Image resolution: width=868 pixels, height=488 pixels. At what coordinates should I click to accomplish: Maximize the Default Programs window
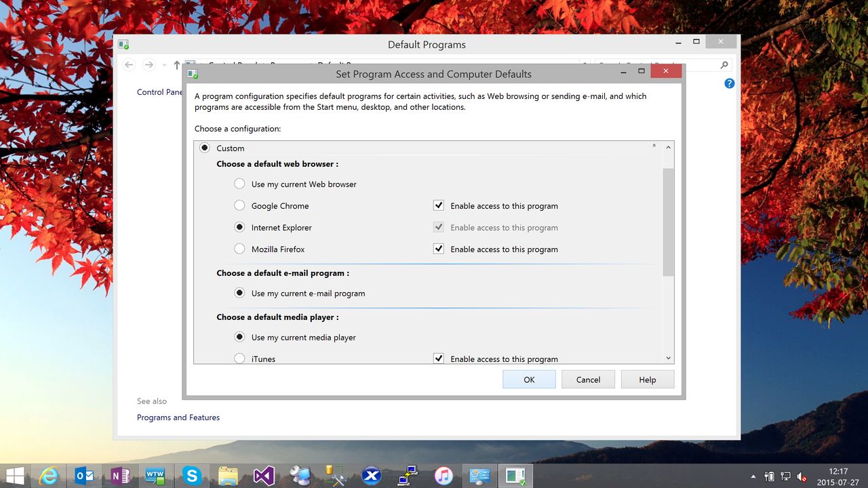[696, 41]
